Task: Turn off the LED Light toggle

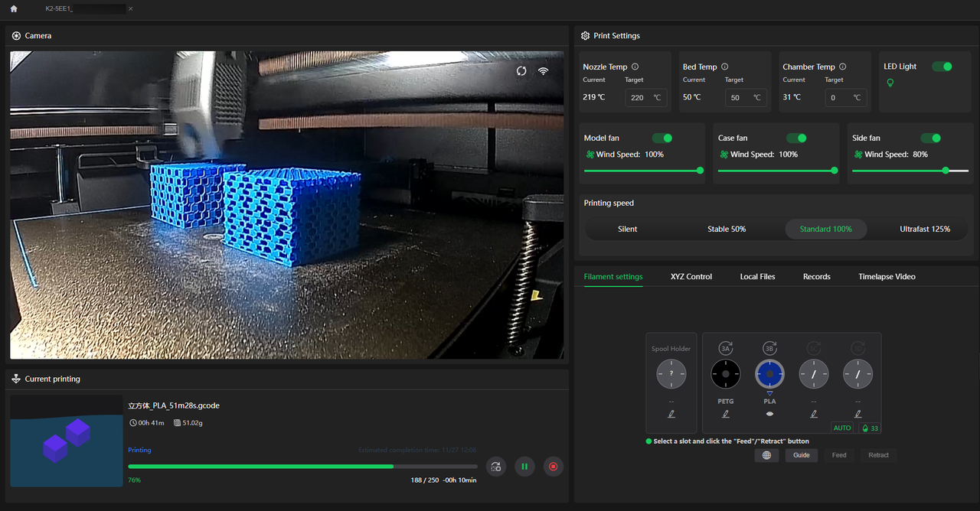Action: point(942,67)
